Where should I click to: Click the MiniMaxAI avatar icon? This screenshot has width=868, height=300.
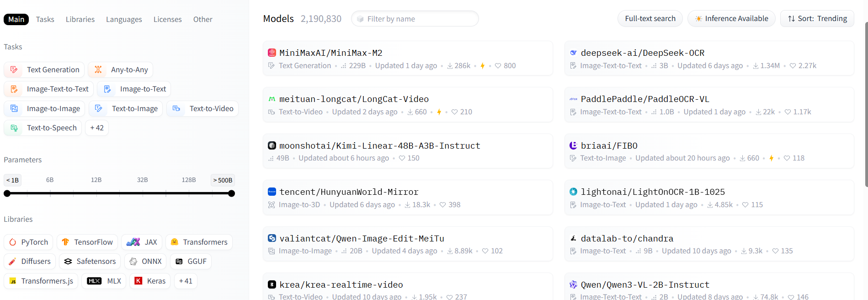(x=272, y=53)
